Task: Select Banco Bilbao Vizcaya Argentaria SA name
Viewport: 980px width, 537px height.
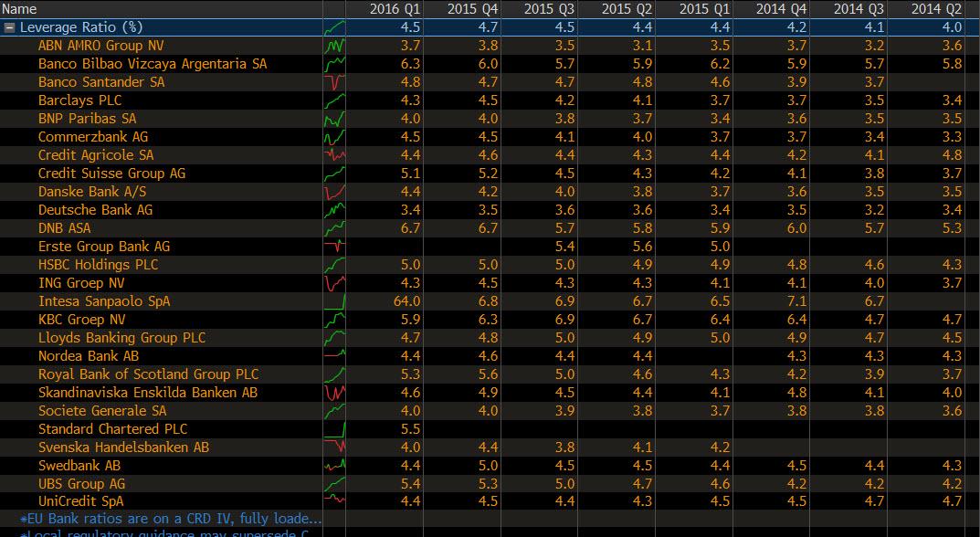Action: coord(153,64)
